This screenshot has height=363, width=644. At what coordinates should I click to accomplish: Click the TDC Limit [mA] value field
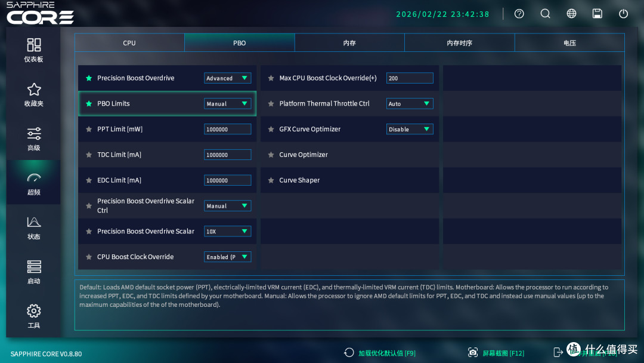coord(228,155)
